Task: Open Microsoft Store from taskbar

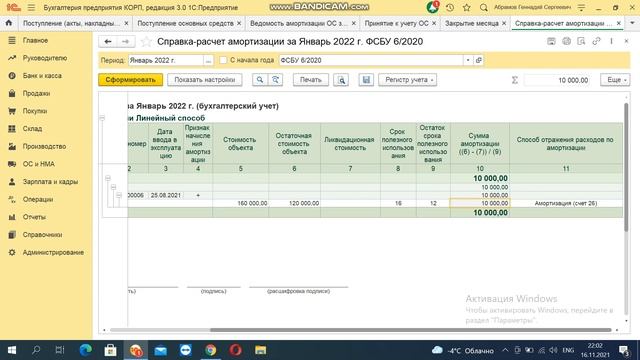Action: click(111, 350)
